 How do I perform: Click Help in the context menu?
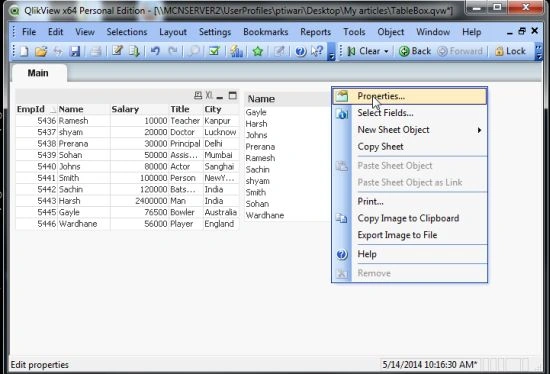409,254
